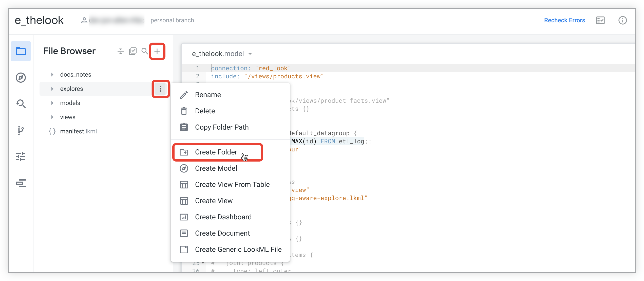Choose Create View From Table option
Viewport: 644px width, 281px height.
232,185
